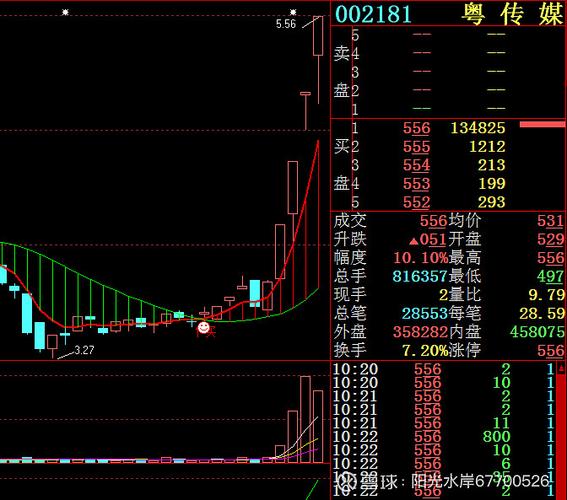Select stock code 002181
Screen dimensions: 567x500
374,14
